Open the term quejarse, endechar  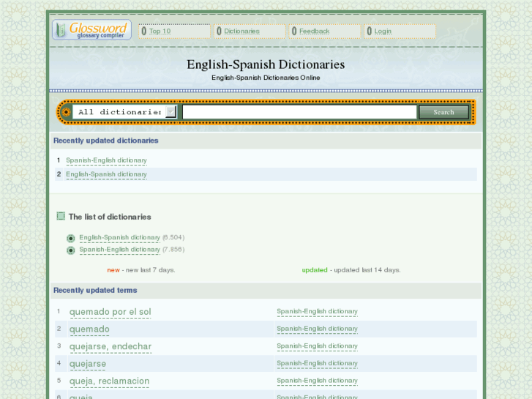(110, 347)
